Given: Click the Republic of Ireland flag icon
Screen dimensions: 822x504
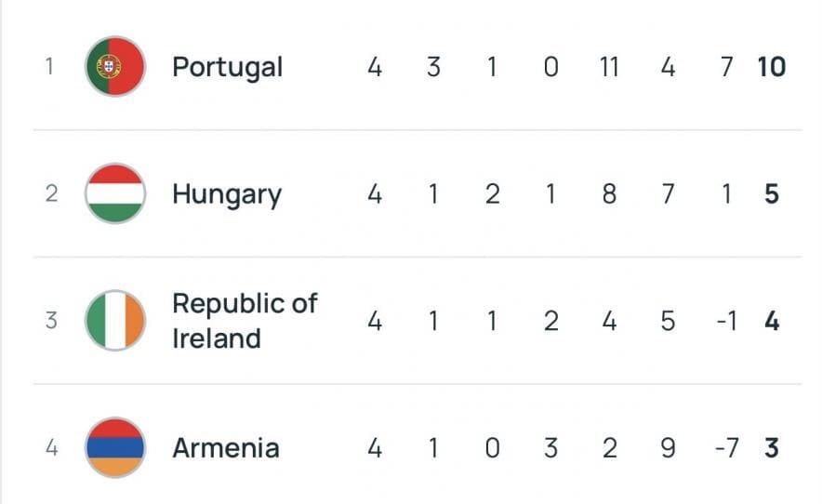Looking at the screenshot, I should point(115,321).
